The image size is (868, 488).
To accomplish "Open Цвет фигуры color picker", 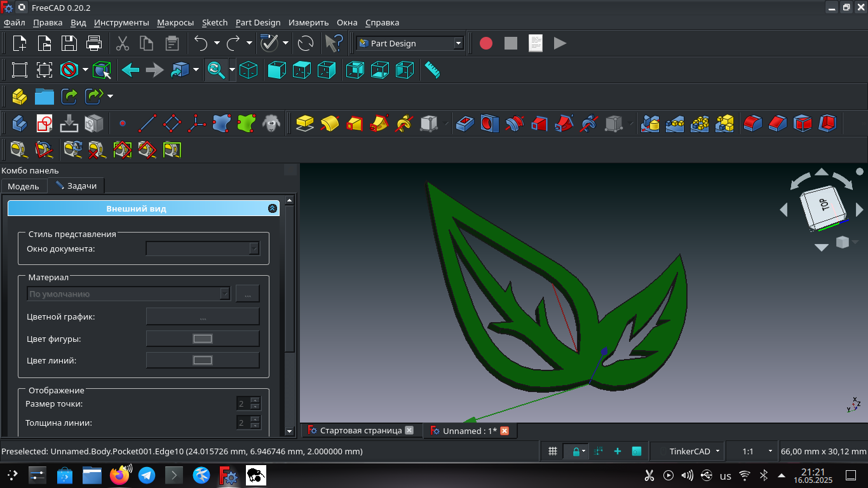I will [x=203, y=339].
